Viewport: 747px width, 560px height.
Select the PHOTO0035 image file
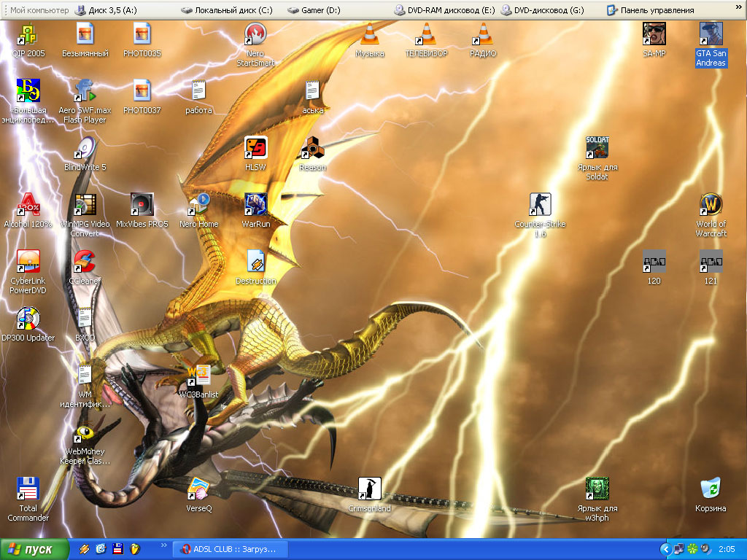pyautogui.click(x=142, y=41)
